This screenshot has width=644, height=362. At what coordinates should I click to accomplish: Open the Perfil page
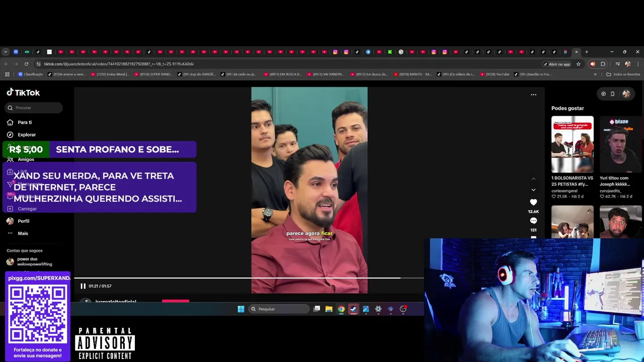point(23,221)
